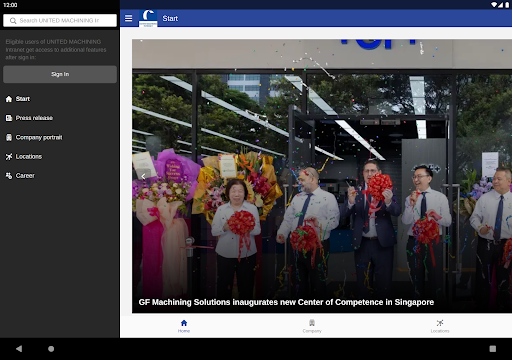Image resolution: width=512 pixels, height=360 pixels.
Task: Tap the UNITED MACHINING logo in header
Action: pos(148,18)
